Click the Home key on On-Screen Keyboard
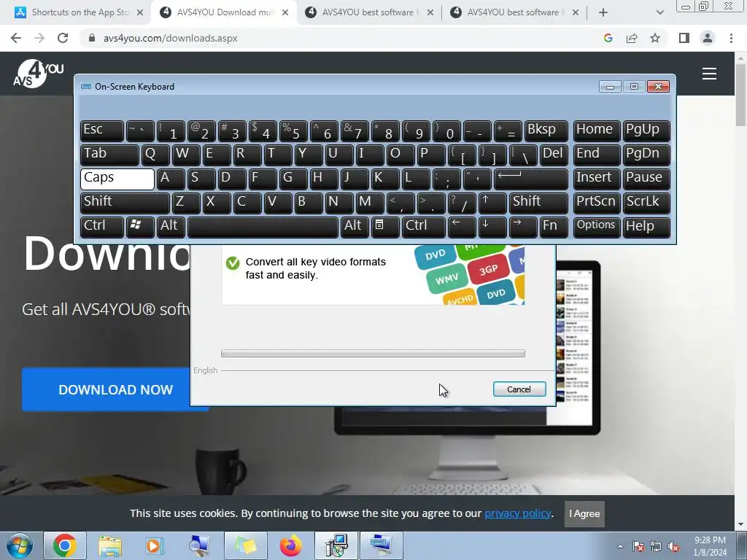 tap(597, 131)
